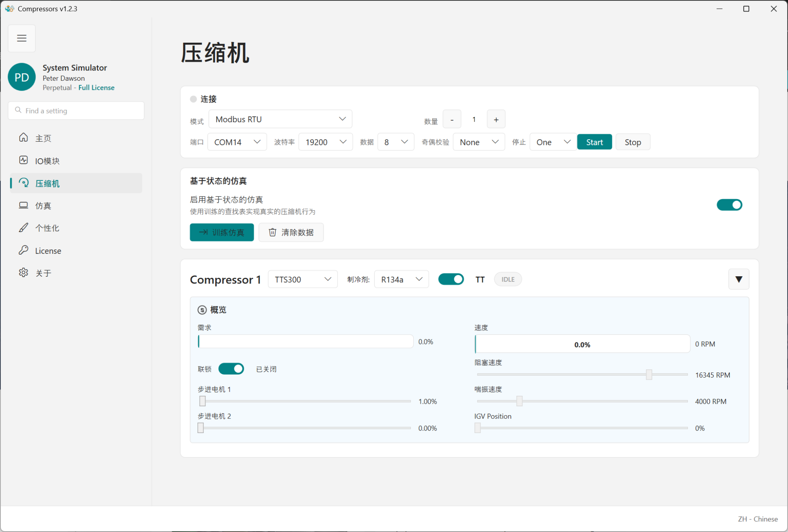Click the 清除数据 clear data button

click(291, 232)
